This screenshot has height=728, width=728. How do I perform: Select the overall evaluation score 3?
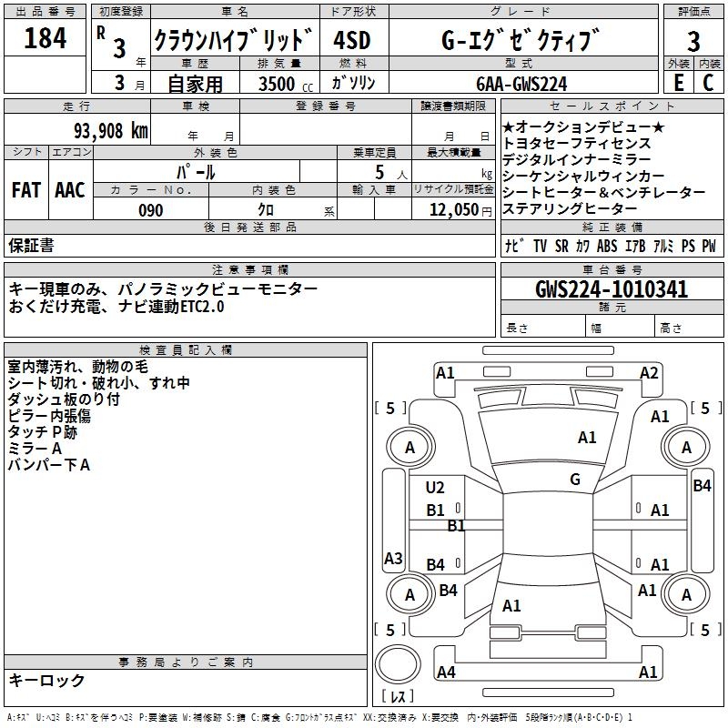(x=693, y=41)
